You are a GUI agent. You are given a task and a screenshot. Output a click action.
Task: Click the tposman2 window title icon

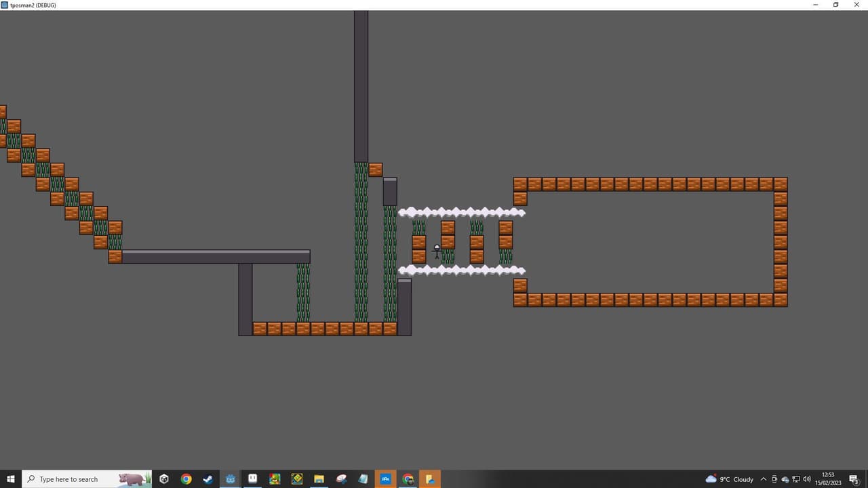tap(5, 5)
